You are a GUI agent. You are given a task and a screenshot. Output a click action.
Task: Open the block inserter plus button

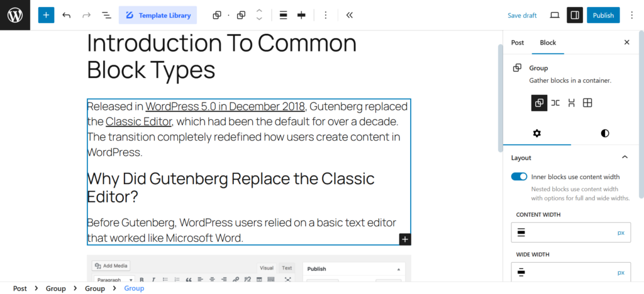[x=46, y=15]
